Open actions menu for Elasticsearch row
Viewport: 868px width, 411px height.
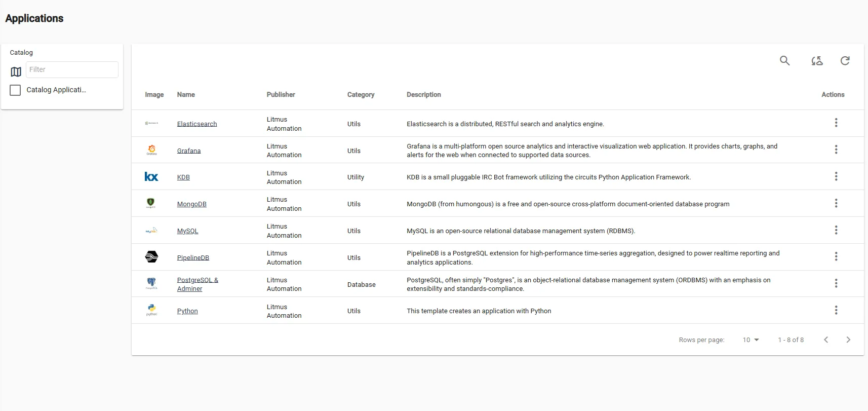pos(836,123)
